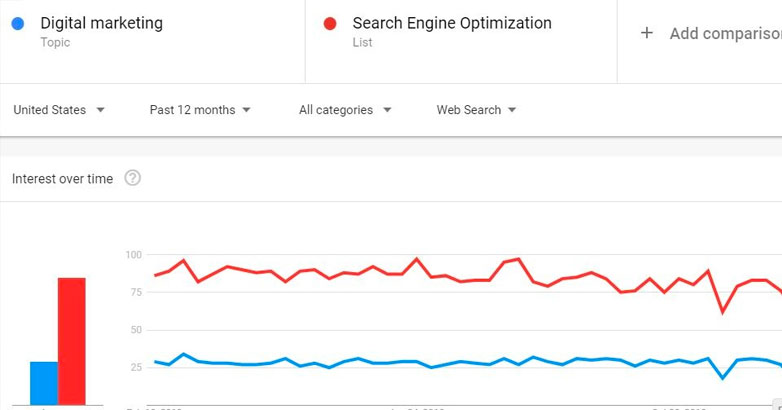Click the List label under Search Engine Optimization
Screen dimensions: 782x410
point(362,43)
